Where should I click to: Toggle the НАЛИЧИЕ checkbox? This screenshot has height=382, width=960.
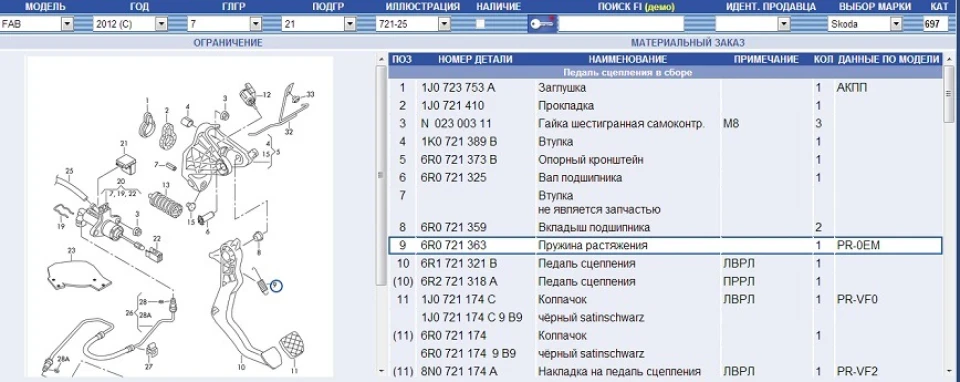point(481,24)
